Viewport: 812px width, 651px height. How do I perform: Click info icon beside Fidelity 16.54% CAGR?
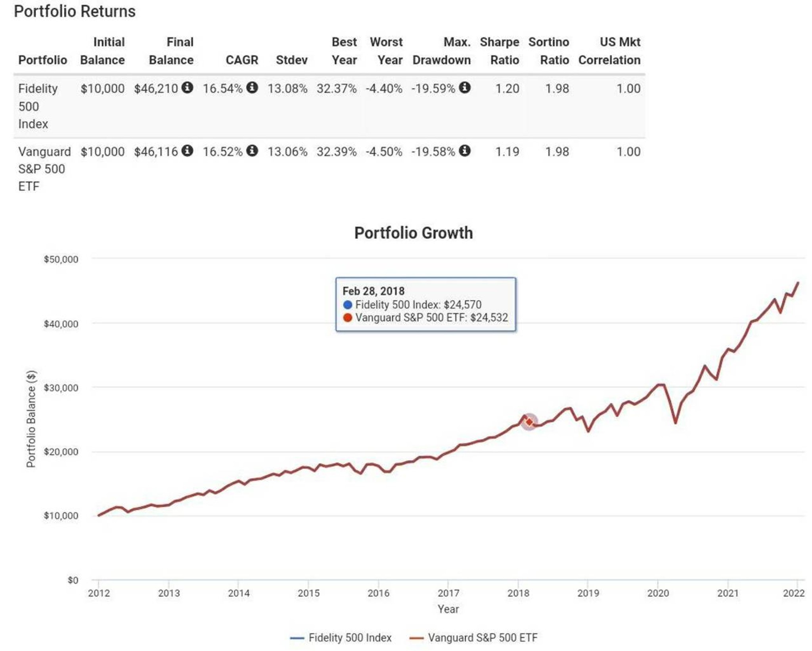(252, 88)
